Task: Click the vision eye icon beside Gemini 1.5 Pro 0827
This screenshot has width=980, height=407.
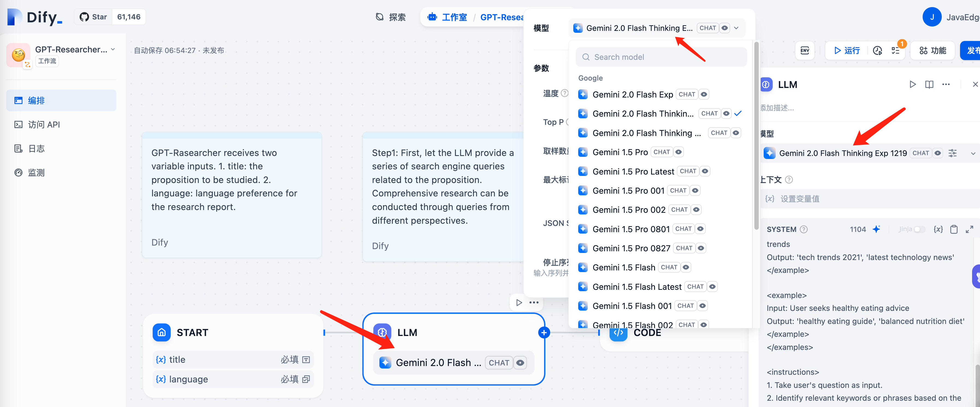Action: (701, 248)
